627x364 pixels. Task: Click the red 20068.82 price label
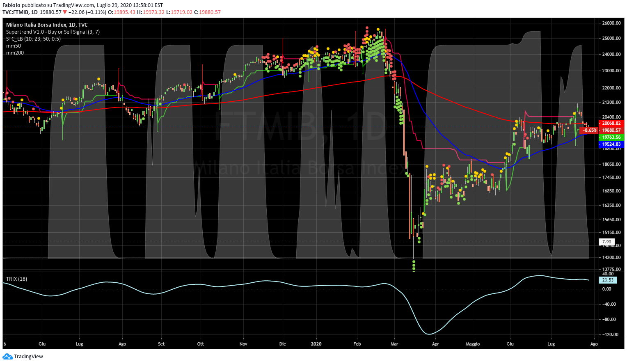coord(611,123)
